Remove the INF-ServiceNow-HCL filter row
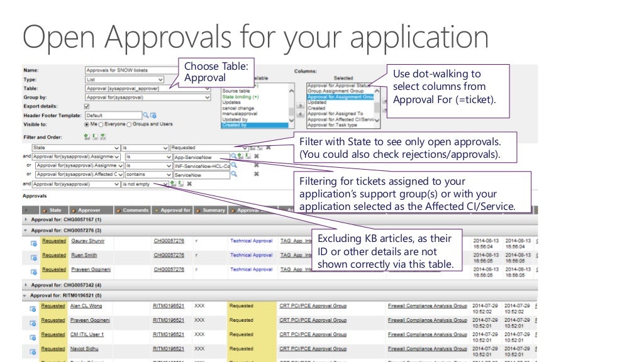The width and height of the screenshot is (644, 362). pyautogui.click(x=257, y=165)
